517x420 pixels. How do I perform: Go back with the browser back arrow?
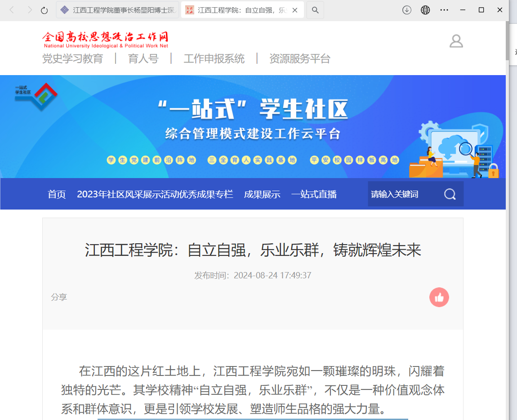(12, 10)
